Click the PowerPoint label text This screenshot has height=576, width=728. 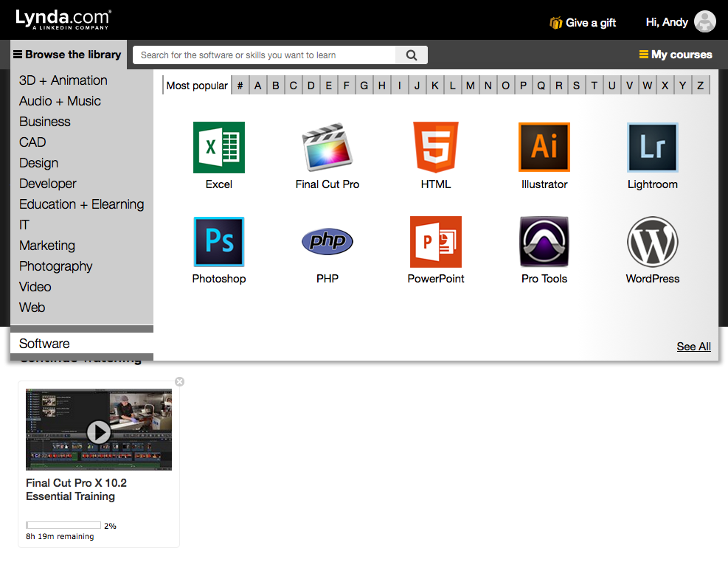pos(435,279)
